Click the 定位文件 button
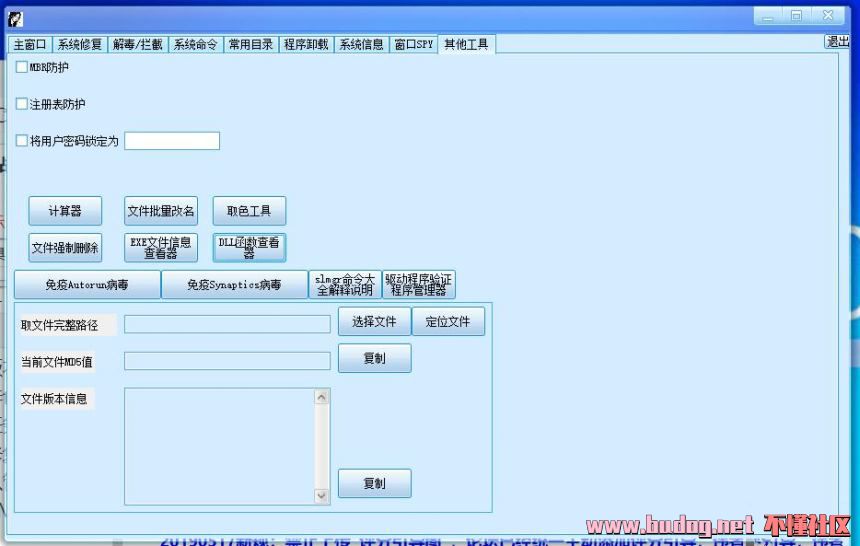This screenshot has width=860, height=546. click(448, 322)
